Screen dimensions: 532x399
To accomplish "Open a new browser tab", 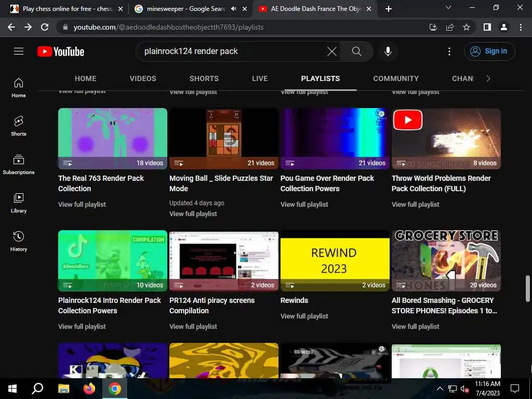I will (389, 9).
